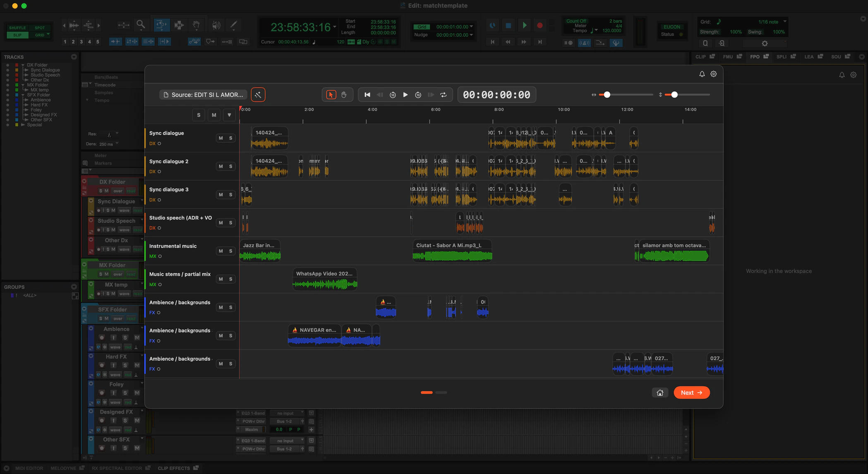The width and height of the screenshot is (868, 474).
Task: Click the Count Off button in Pro Tools
Action: [576, 21]
